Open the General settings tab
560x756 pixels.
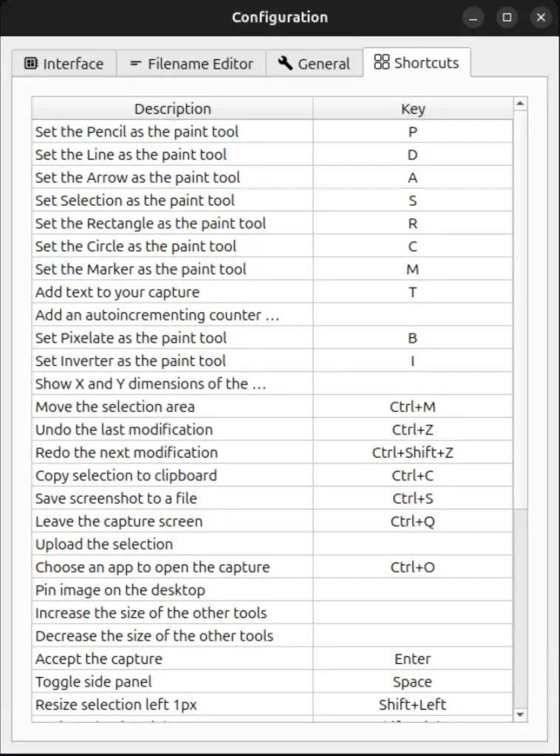315,64
